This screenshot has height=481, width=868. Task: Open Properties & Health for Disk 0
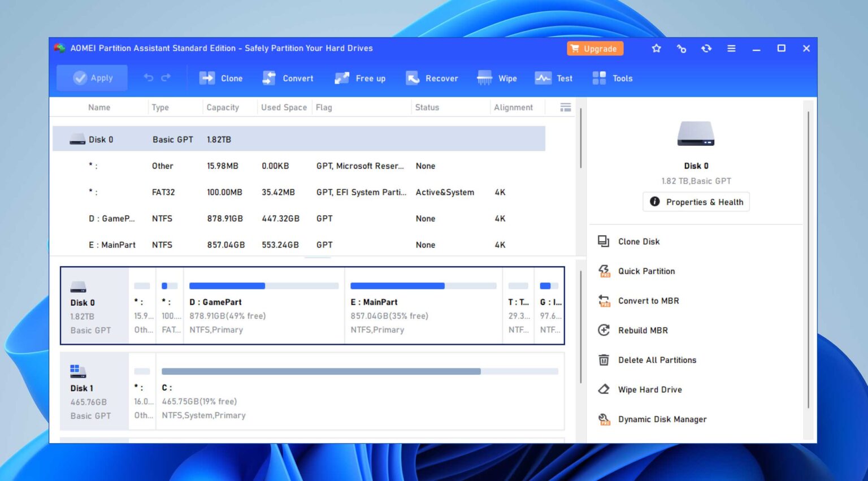pos(696,202)
